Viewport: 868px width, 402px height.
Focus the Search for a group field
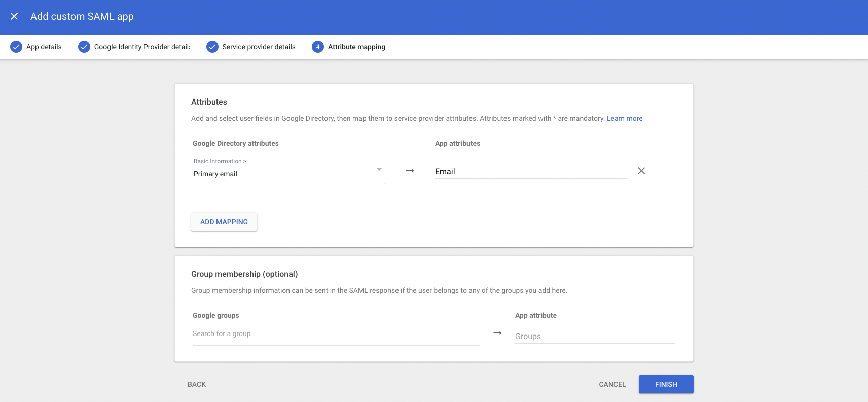pyautogui.click(x=336, y=334)
